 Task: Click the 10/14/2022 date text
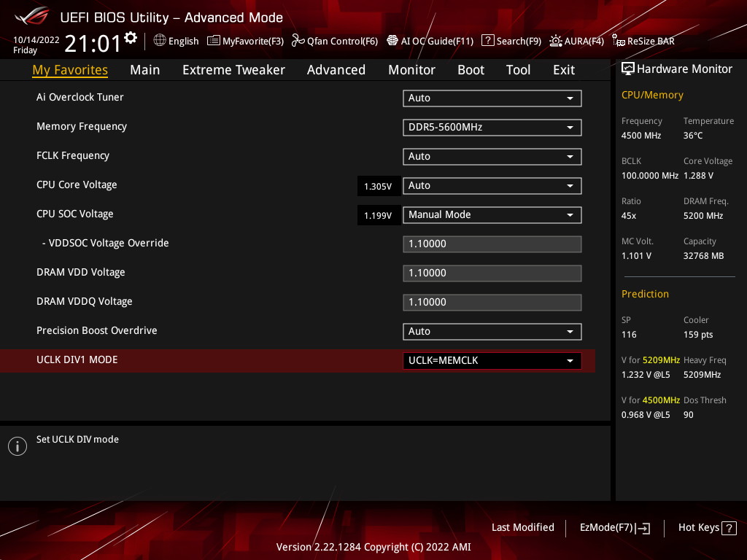click(x=36, y=40)
